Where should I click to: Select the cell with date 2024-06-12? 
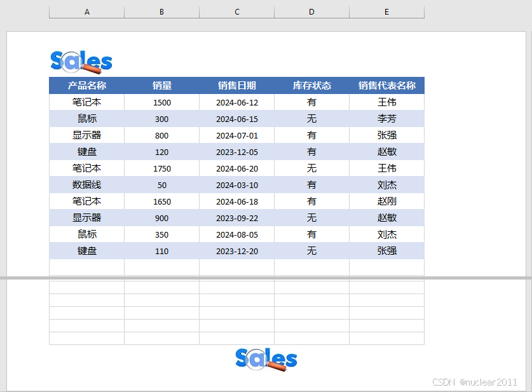(237, 102)
